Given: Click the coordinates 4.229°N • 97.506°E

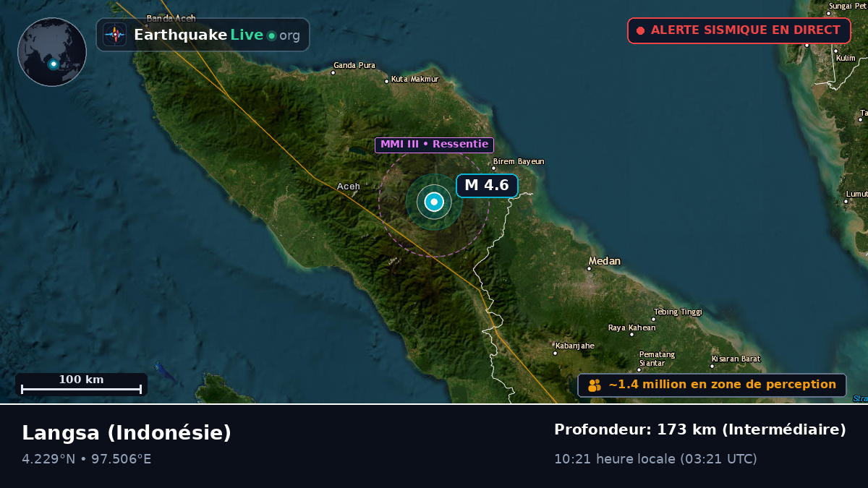Looking at the screenshot, I should pos(87,459).
